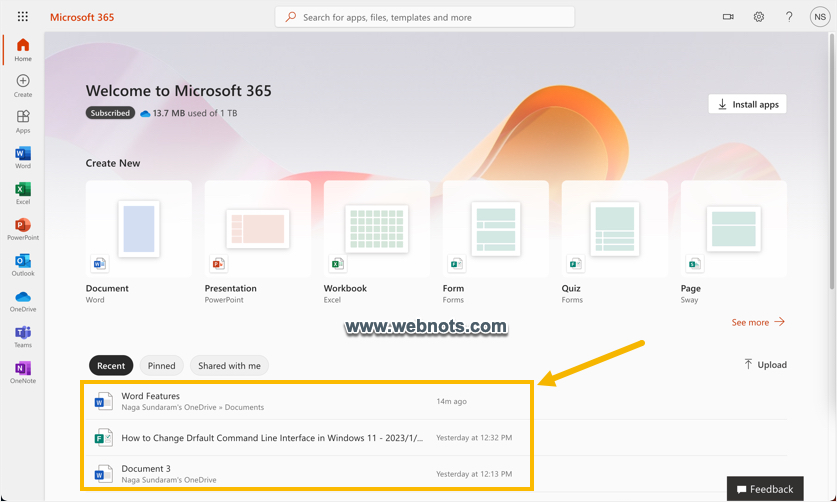This screenshot has width=837, height=502.
Task: Click the 13.7 MB used of 1 TB text
Action: click(x=195, y=113)
